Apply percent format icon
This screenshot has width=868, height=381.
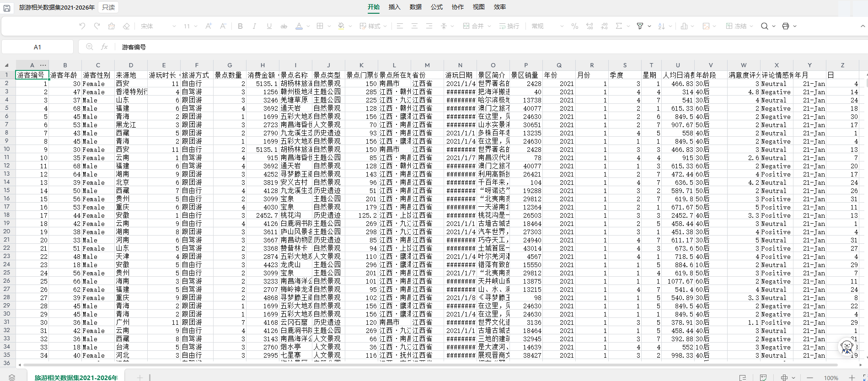[x=575, y=26]
